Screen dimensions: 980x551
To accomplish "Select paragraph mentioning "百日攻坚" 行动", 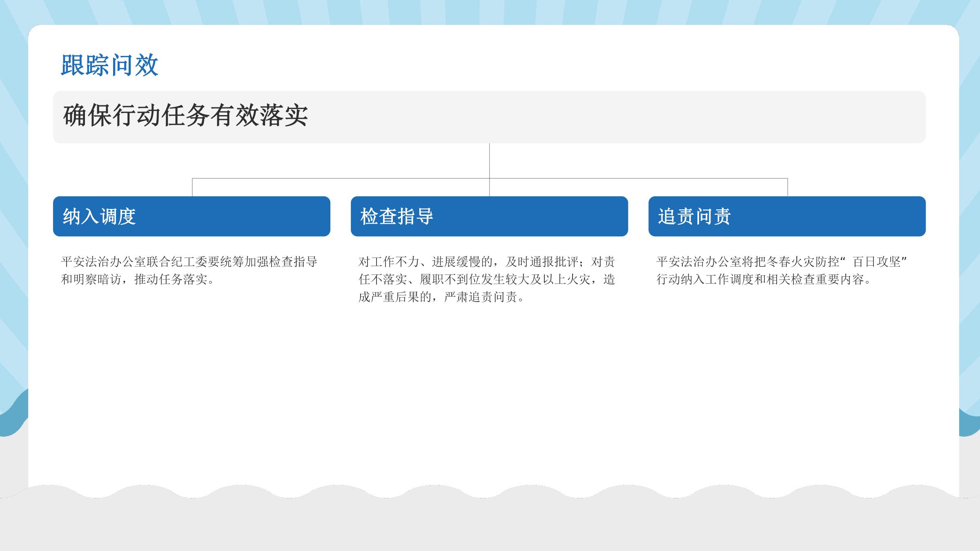I will click(x=782, y=270).
